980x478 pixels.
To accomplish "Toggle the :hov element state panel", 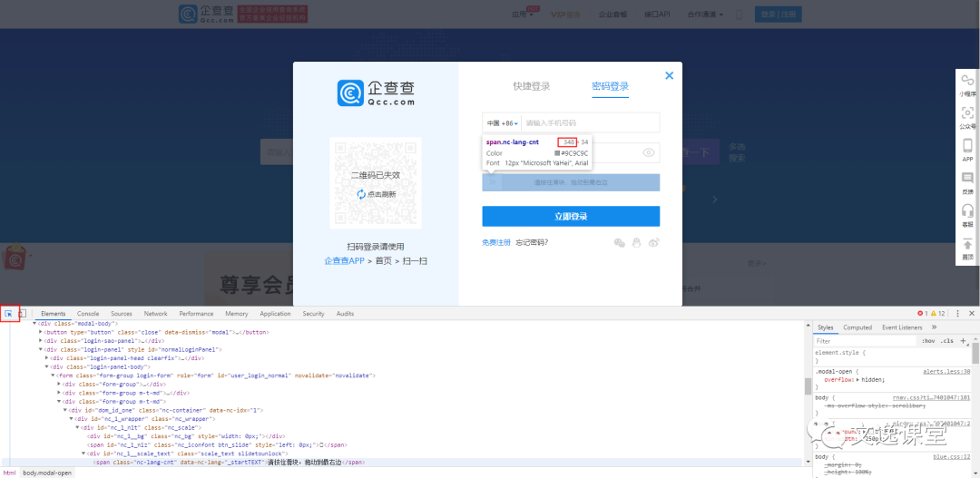I will 927,340.
